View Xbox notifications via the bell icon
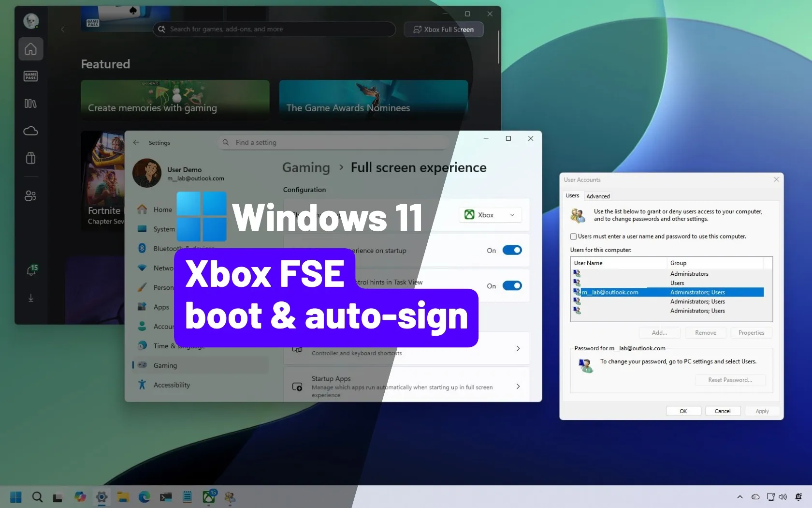This screenshot has width=812, height=508. (x=30, y=270)
